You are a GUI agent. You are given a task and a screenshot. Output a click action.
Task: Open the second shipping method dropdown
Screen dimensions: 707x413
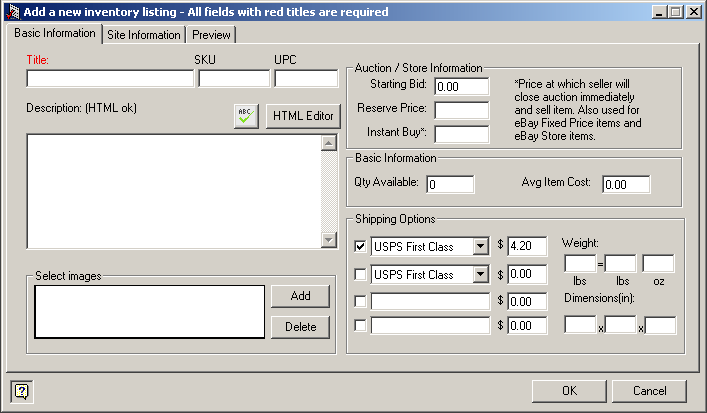tap(481, 274)
